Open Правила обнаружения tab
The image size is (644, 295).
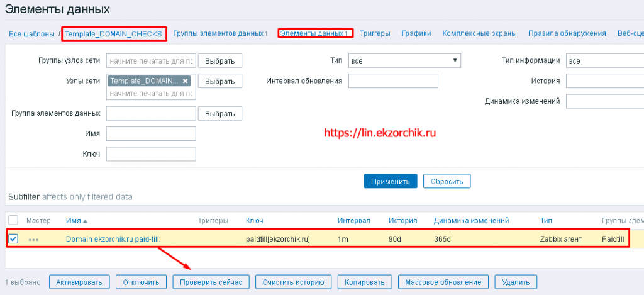tap(567, 33)
